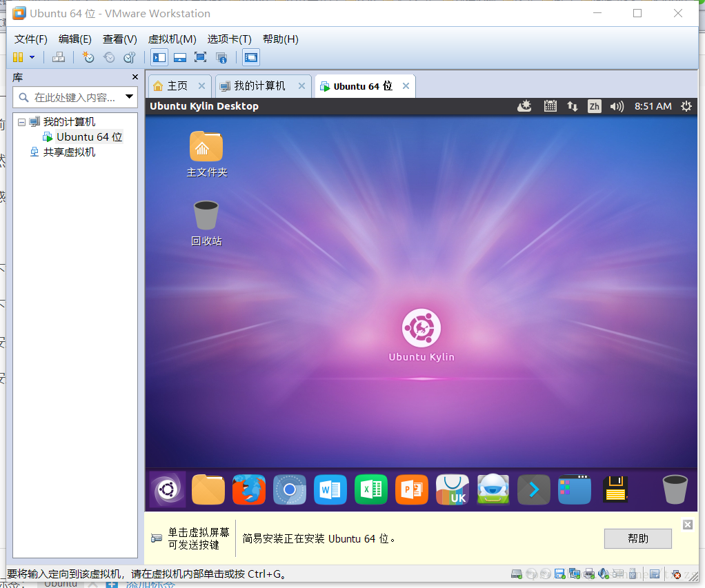Launch the WPS Spreadsheets dock icon
This screenshot has width=705, height=588.
click(371, 489)
